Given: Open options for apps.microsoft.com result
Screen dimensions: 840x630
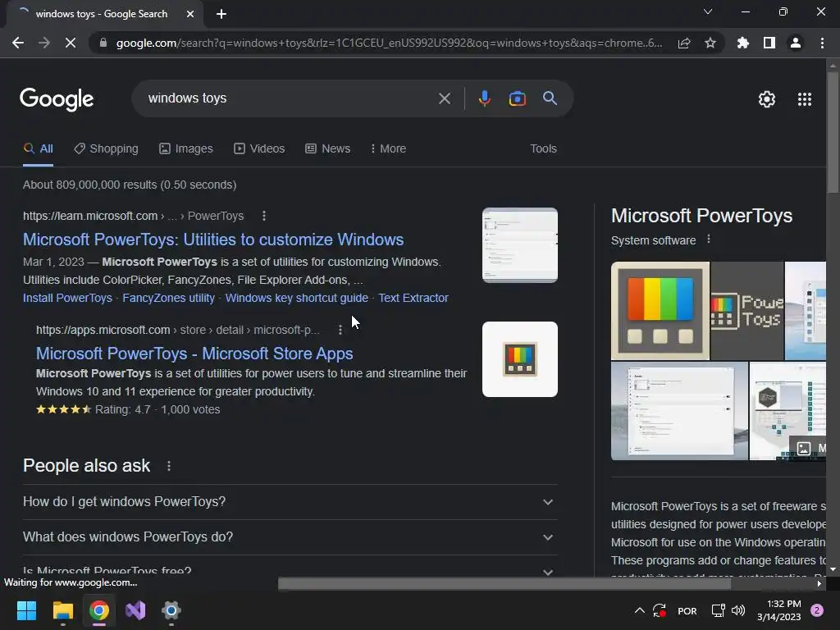Looking at the screenshot, I should coord(340,330).
